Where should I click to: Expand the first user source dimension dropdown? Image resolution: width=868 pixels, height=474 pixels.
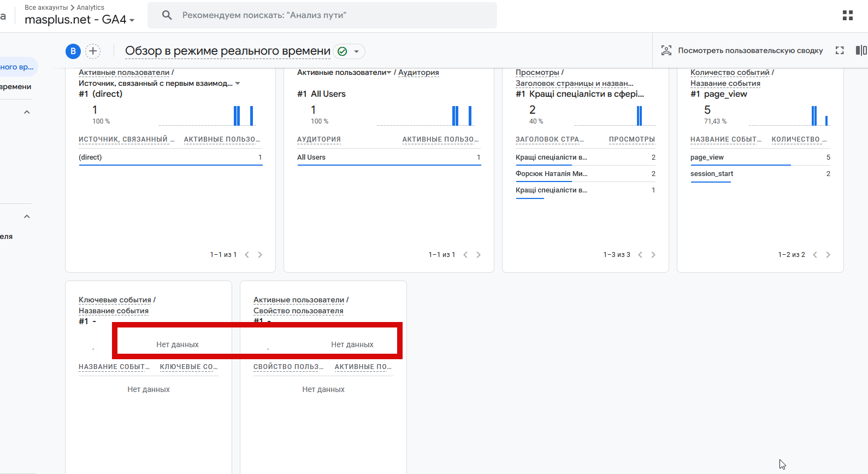tap(238, 84)
